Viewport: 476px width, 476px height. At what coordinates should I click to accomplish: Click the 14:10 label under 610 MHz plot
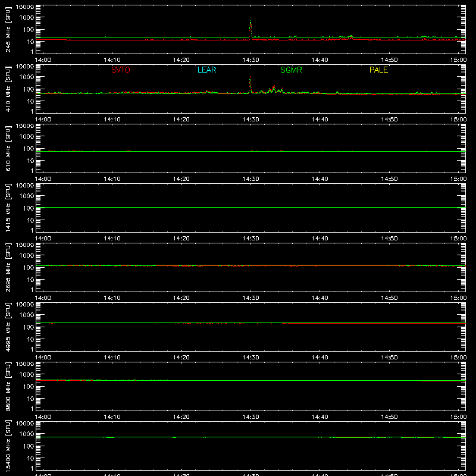112,179
